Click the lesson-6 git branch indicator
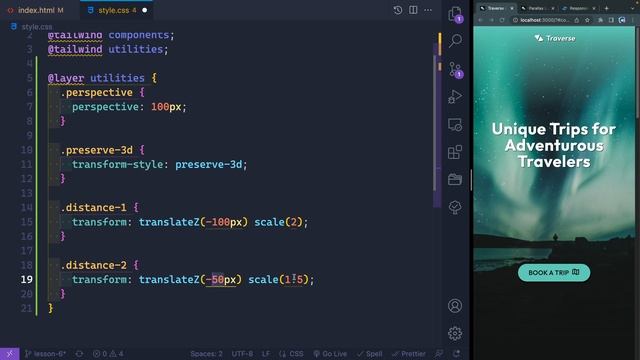Viewport: 640px width, 360px height. click(45, 354)
